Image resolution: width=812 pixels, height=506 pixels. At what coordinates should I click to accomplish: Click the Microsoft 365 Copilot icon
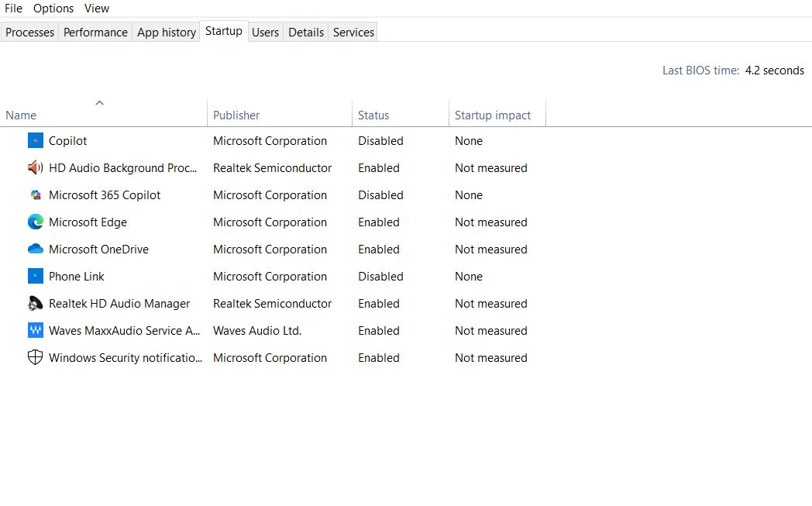[x=35, y=194]
